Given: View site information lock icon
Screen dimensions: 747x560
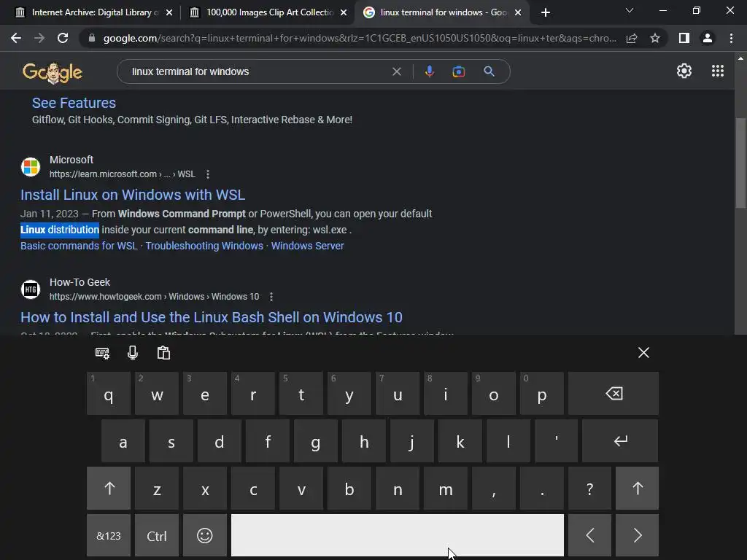Looking at the screenshot, I should pyautogui.click(x=92, y=38).
